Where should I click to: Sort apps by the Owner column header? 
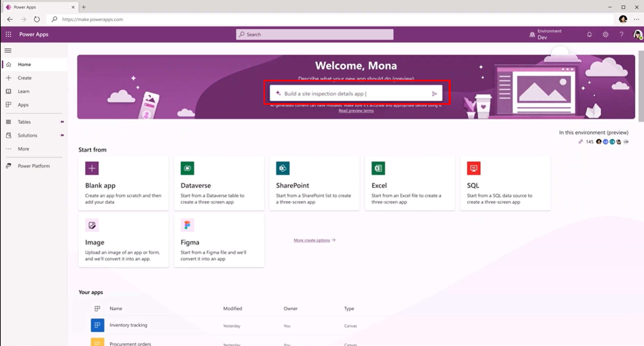pos(290,309)
